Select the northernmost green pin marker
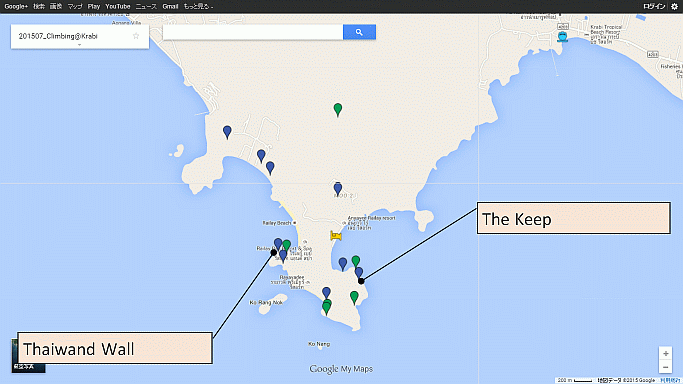Viewport: 683px width, 384px height. point(338,110)
